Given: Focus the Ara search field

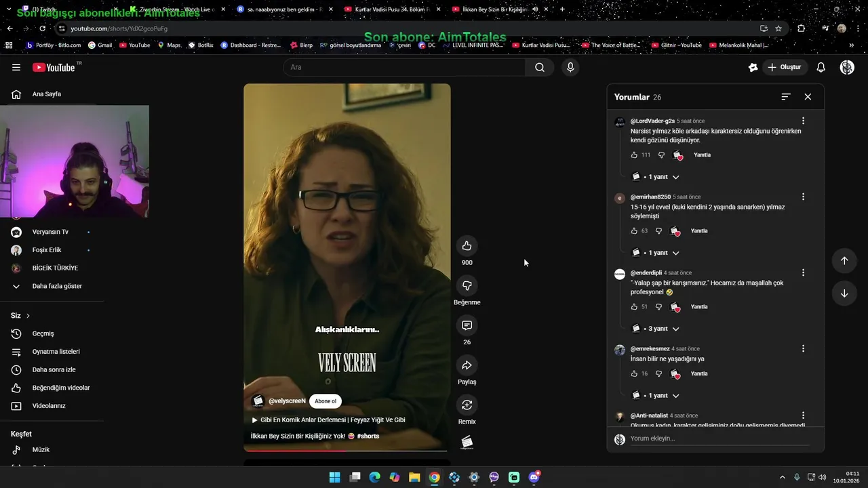Looking at the screenshot, I should (404, 67).
